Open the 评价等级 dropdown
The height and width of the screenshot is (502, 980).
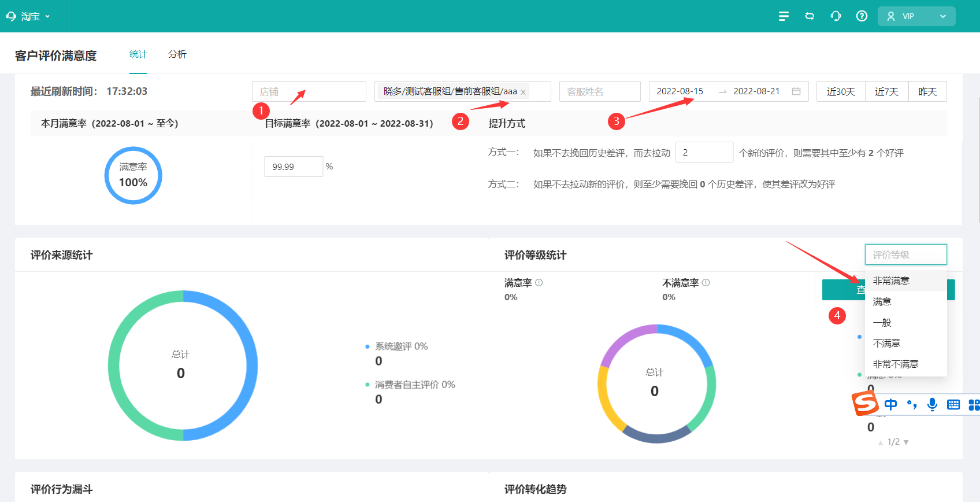906,254
